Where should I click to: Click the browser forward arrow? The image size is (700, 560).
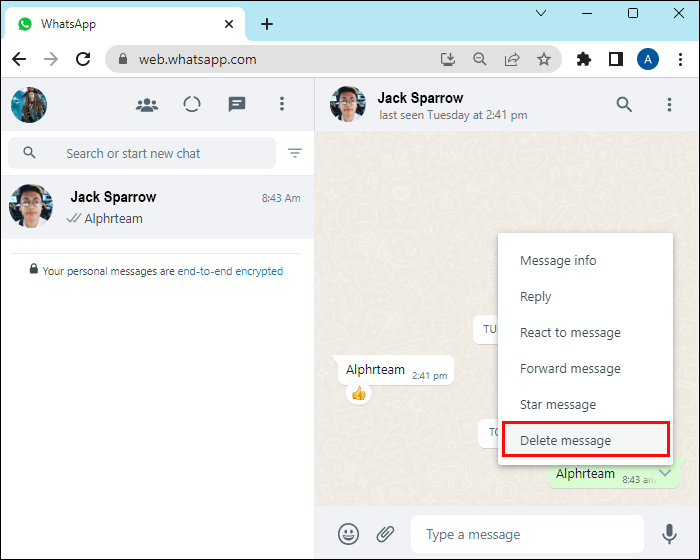click(x=51, y=59)
